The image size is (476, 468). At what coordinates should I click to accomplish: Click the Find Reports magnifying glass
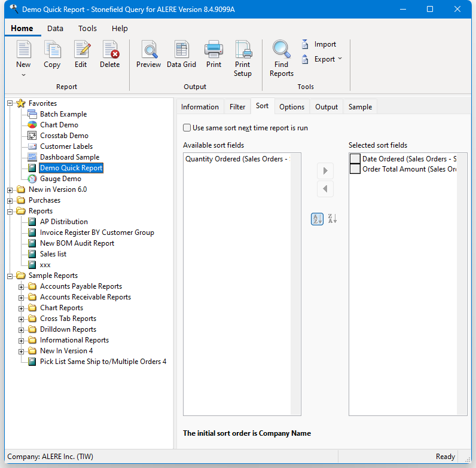pyautogui.click(x=281, y=49)
